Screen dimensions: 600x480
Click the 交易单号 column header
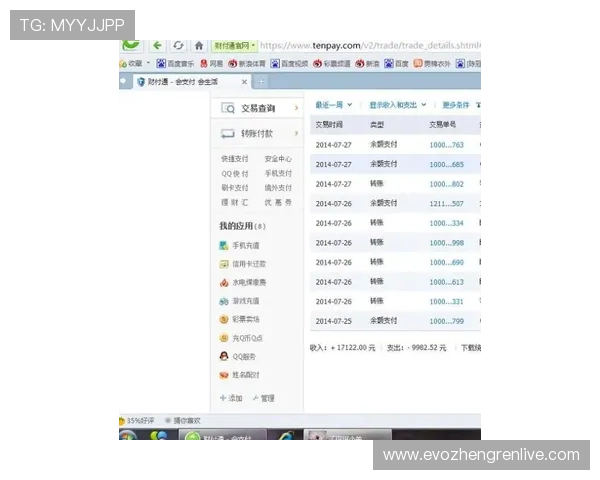442,125
